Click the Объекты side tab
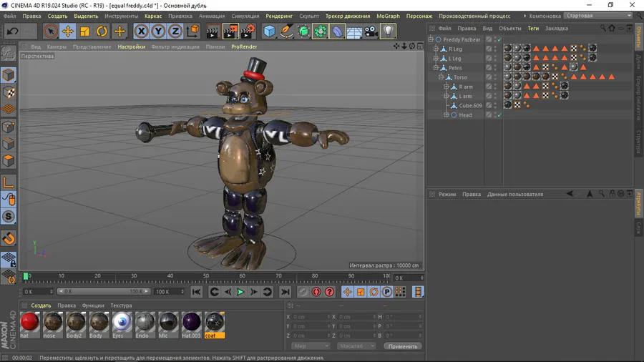Viewport: 644px width, 362px height. [639, 36]
